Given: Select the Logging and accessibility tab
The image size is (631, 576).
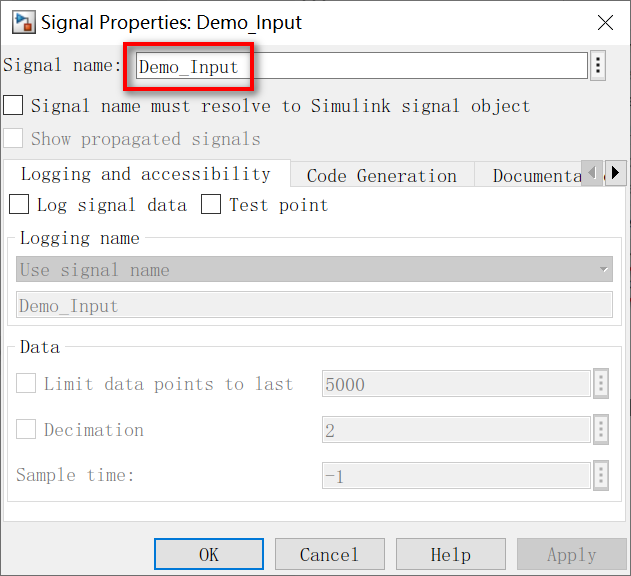Looking at the screenshot, I should [x=146, y=174].
